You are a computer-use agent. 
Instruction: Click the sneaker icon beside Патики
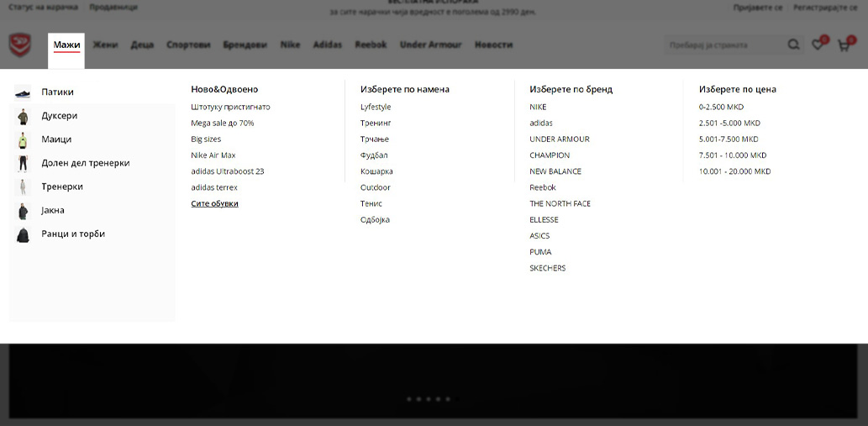[23, 92]
